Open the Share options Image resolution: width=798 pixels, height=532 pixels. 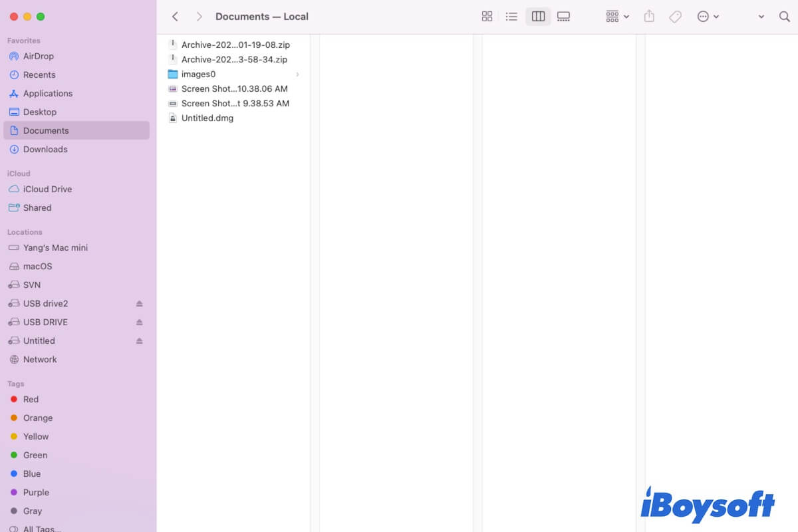tap(649, 16)
